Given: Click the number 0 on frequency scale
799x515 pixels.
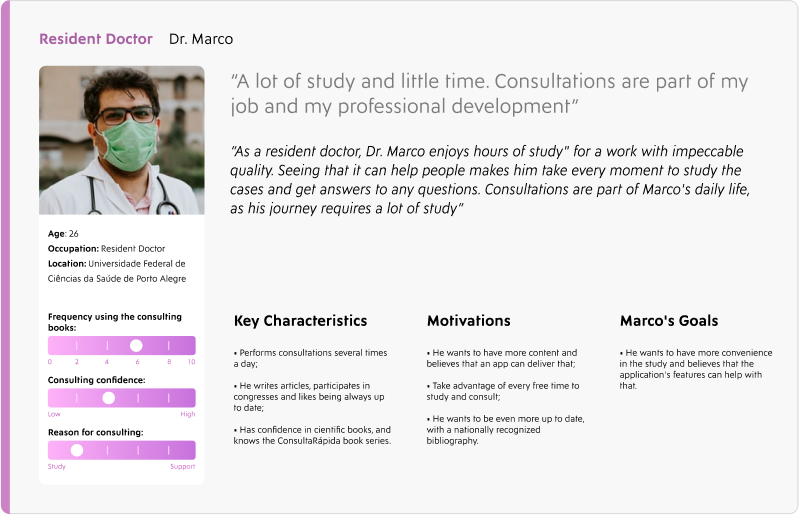Looking at the screenshot, I should click(x=50, y=362).
